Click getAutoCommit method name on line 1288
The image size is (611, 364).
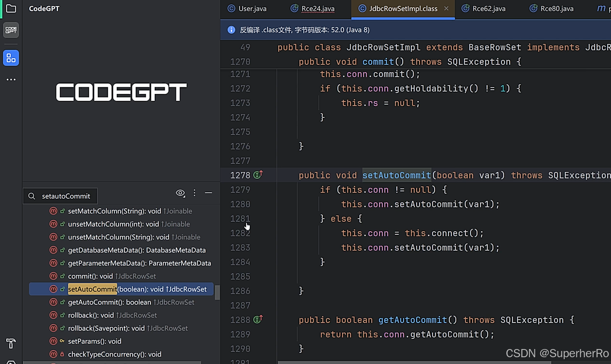click(413, 320)
